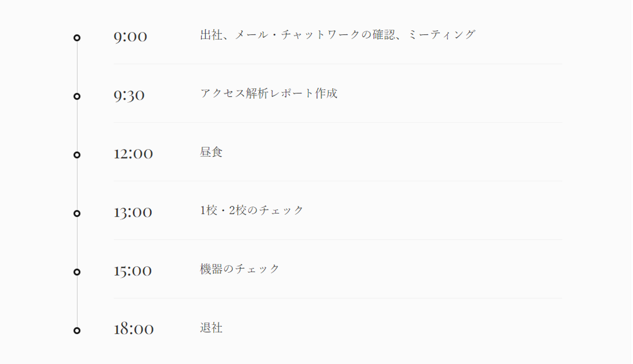The height and width of the screenshot is (364, 633).
Task: Click the 退社 schedule entry
Action: (x=211, y=328)
